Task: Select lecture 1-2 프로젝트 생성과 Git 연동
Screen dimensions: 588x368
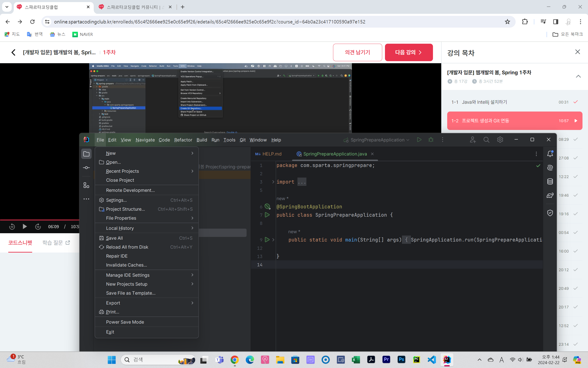Action: 515,121
